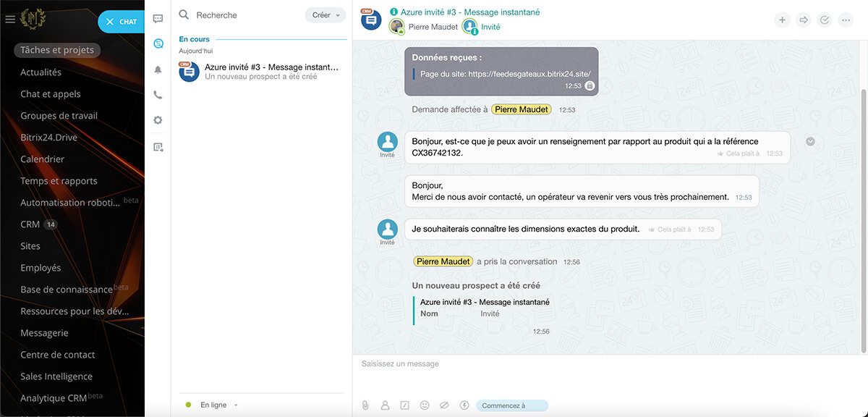Expand options arrow beside first guest message
Screen dimensions: 868x417
click(x=810, y=141)
